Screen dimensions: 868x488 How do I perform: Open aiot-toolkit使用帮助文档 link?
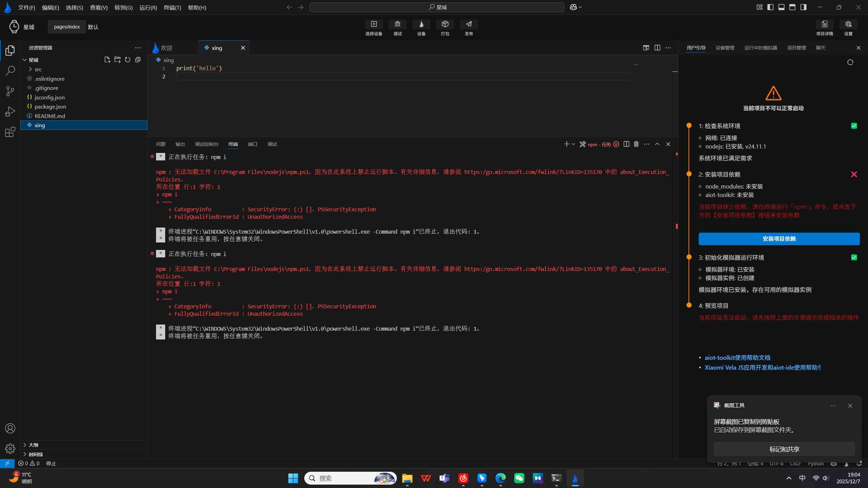click(737, 357)
